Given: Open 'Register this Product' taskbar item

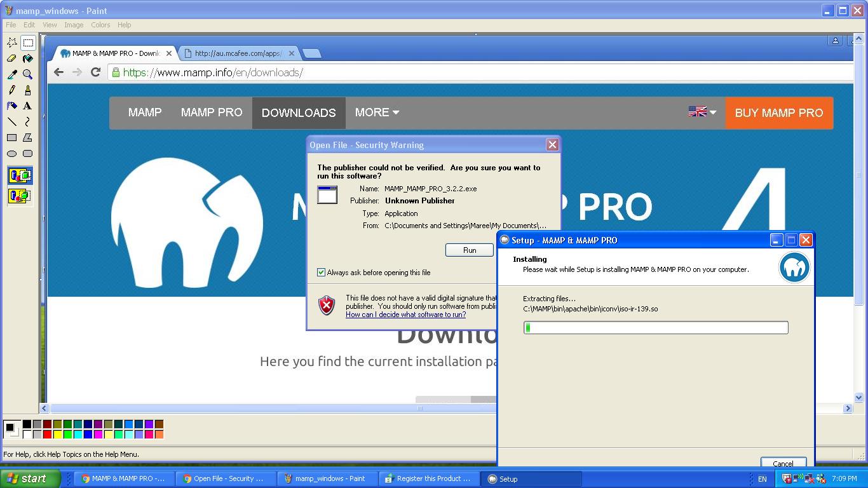Looking at the screenshot, I should [430, 478].
